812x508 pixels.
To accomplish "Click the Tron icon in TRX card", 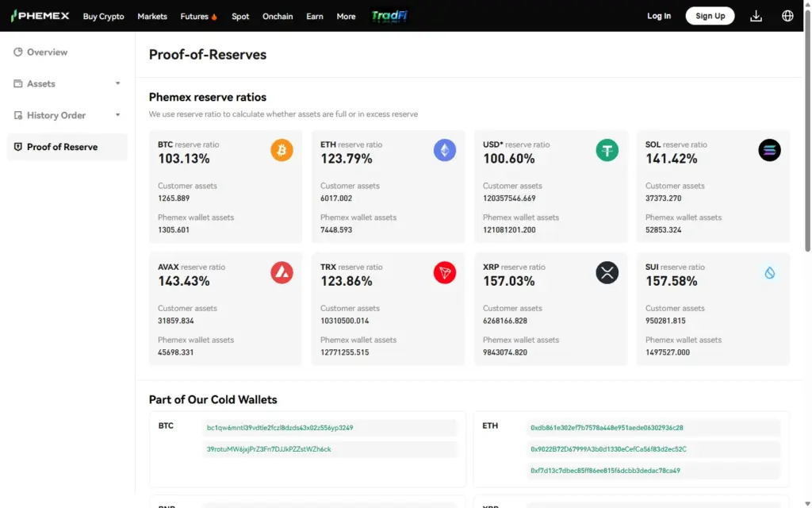I will 444,273.
